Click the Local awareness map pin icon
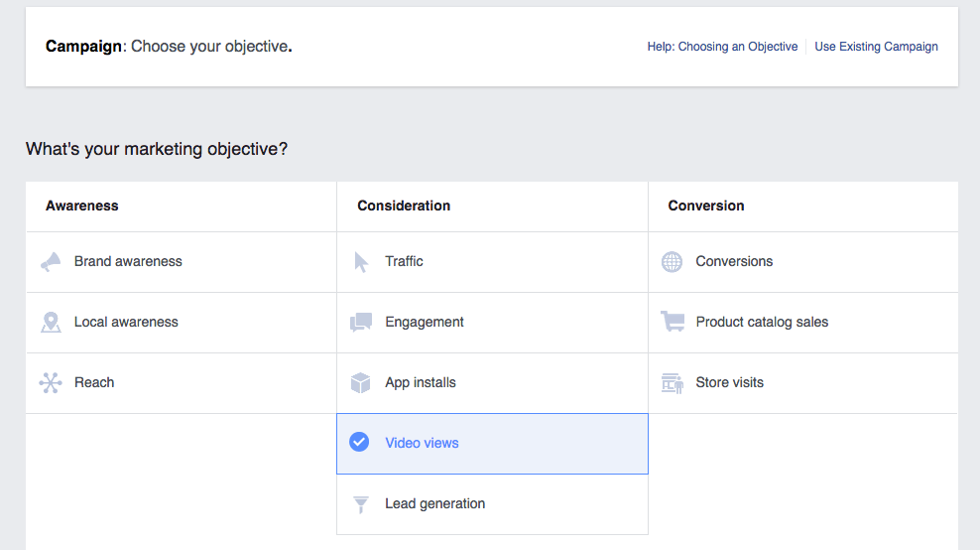 pyautogui.click(x=51, y=323)
